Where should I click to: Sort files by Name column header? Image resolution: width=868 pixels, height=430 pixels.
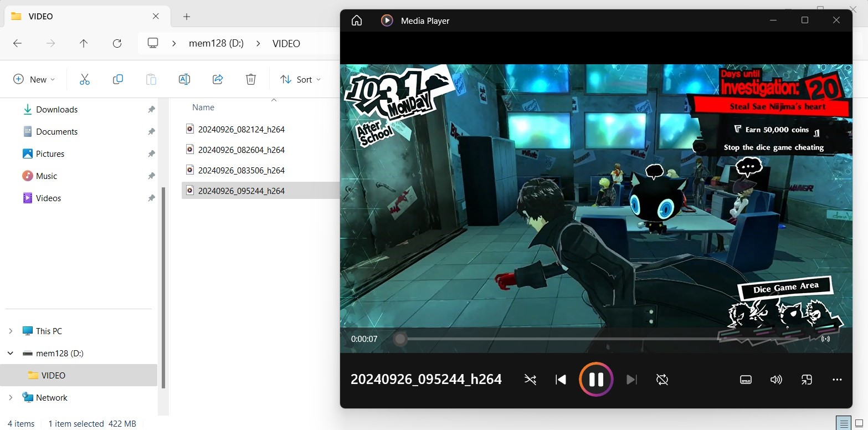pyautogui.click(x=203, y=107)
